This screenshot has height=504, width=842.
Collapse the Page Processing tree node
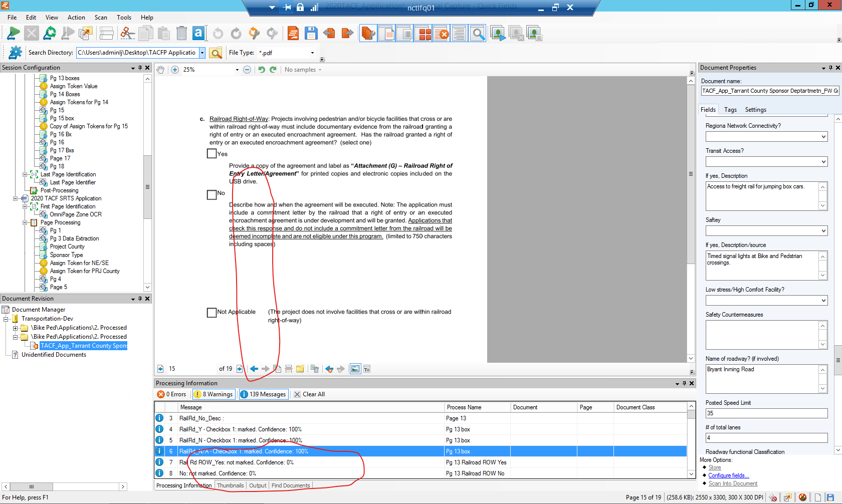click(x=25, y=222)
